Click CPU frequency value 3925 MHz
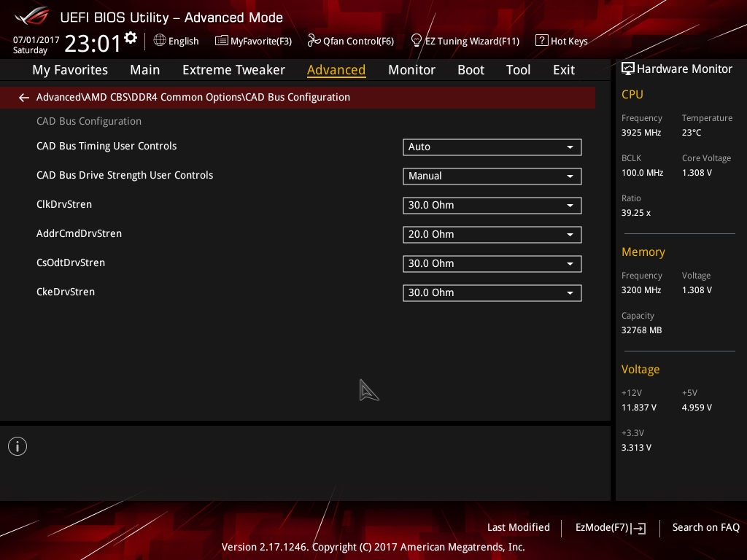 point(641,133)
